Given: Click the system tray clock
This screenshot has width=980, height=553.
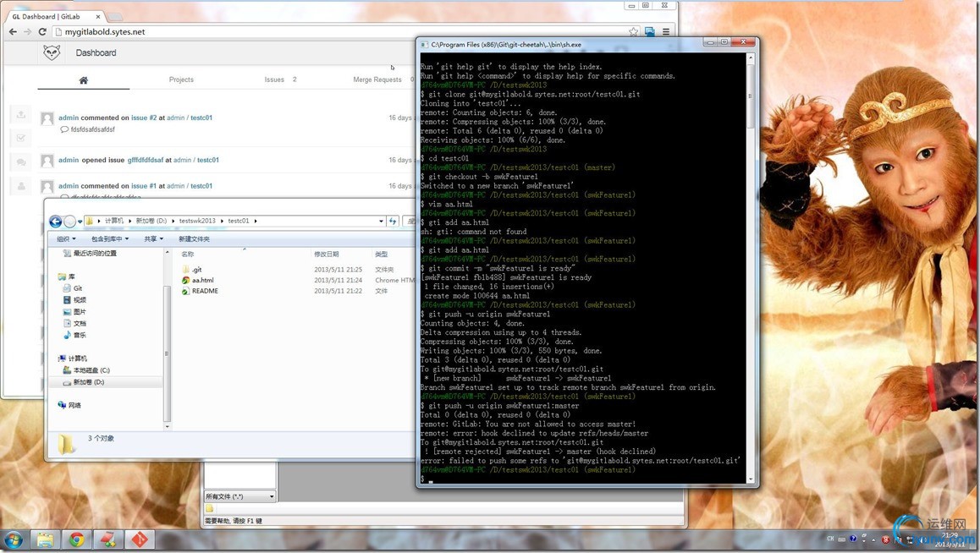Looking at the screenshot, I should [950, 539].
